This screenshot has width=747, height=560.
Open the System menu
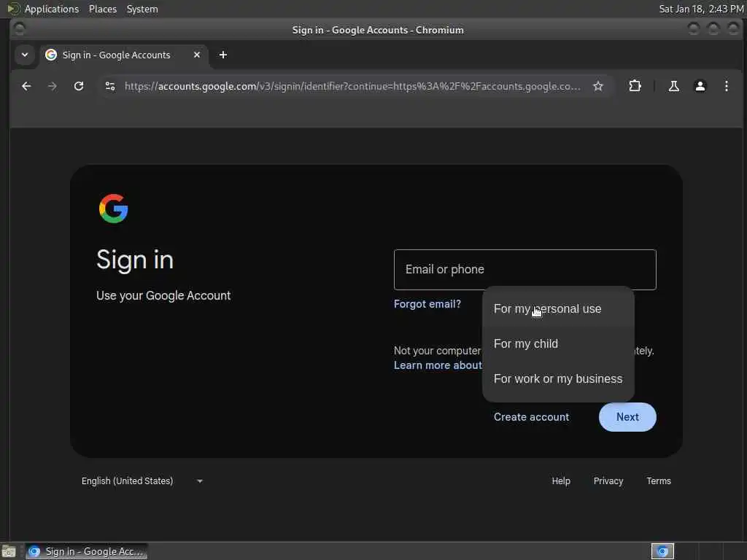[x=142, y=9]
